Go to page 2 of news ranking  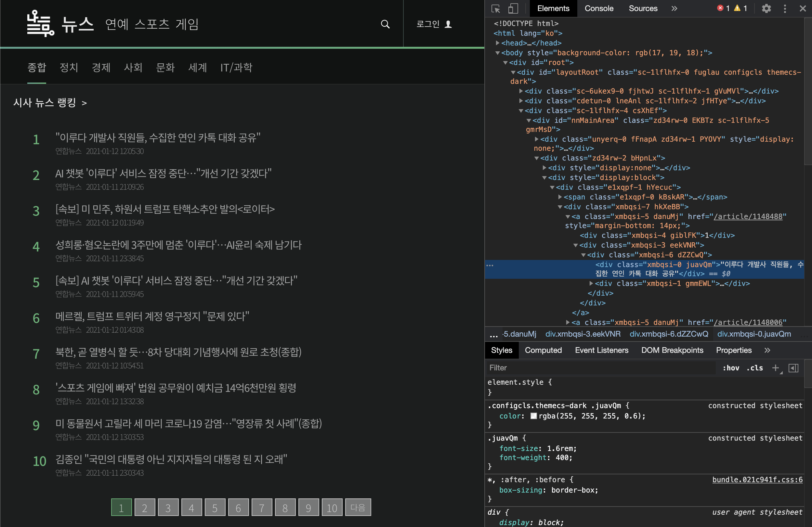click(x=145, y=508)
